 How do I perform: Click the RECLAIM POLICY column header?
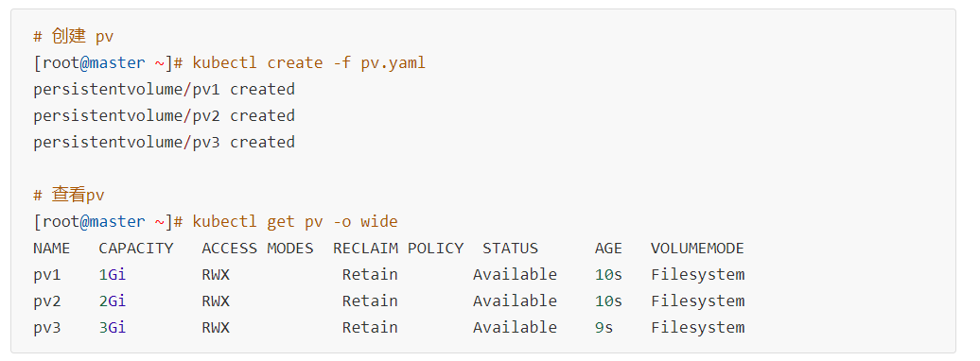[x=398, y=249]
